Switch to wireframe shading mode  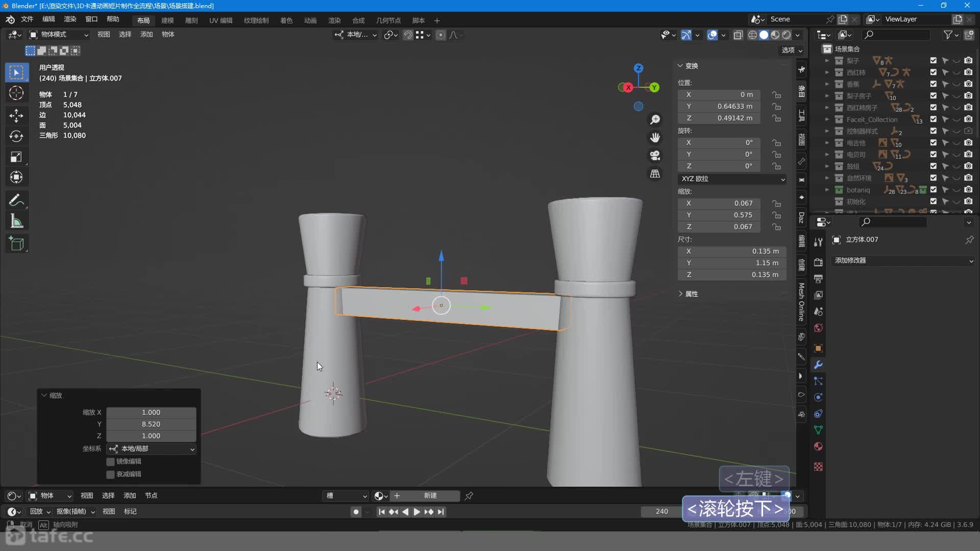click(752, 35)
